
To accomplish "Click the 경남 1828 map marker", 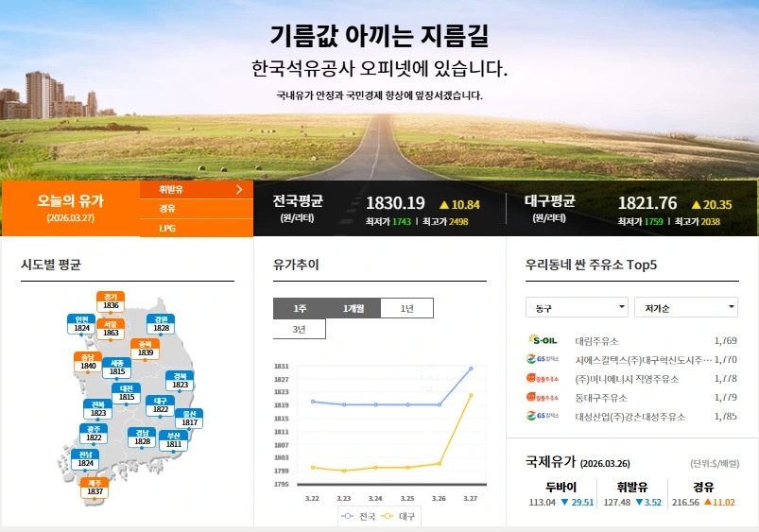I will pos(142,438).
